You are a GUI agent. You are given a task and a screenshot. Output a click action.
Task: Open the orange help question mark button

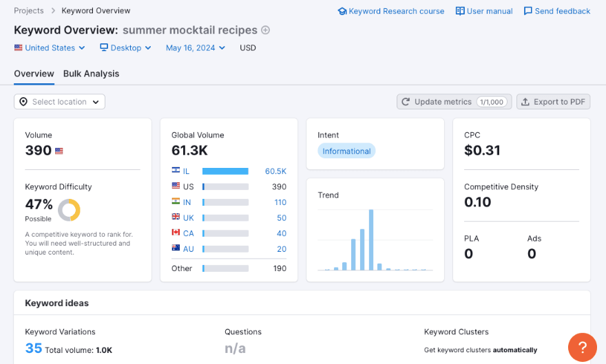tap(582, 347)
